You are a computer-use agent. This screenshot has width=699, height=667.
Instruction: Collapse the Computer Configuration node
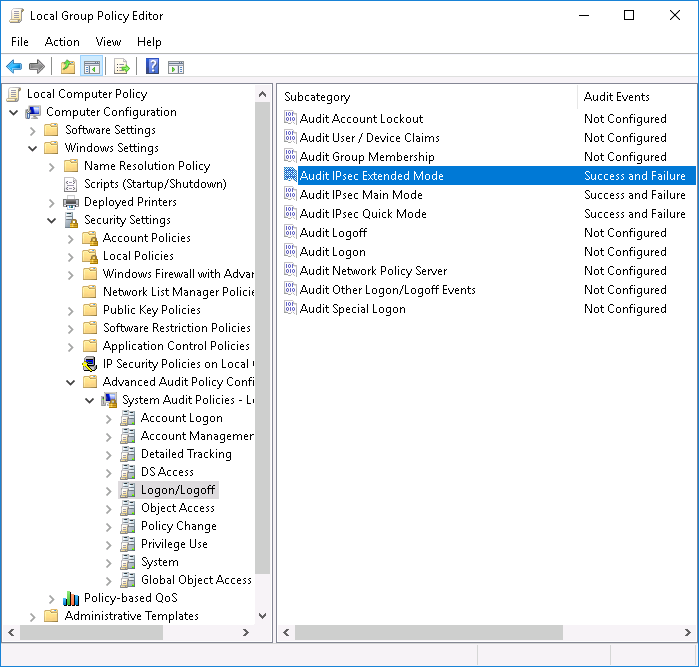pyautogui.click(x=14, y=112)
